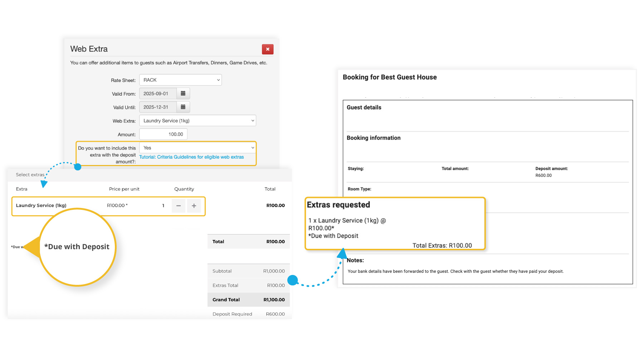Click the Grand Total row
This screenshot has width=644, height=358.
(x=248, y=300)
